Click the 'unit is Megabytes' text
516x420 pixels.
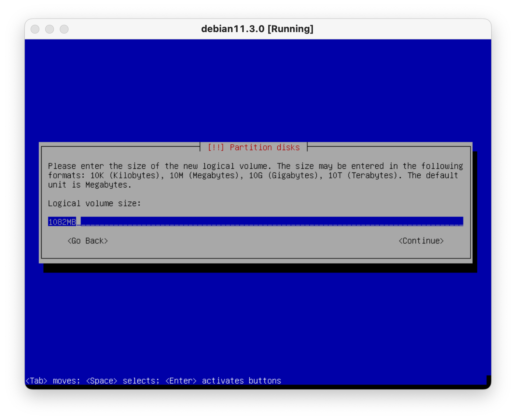(89, 185)
